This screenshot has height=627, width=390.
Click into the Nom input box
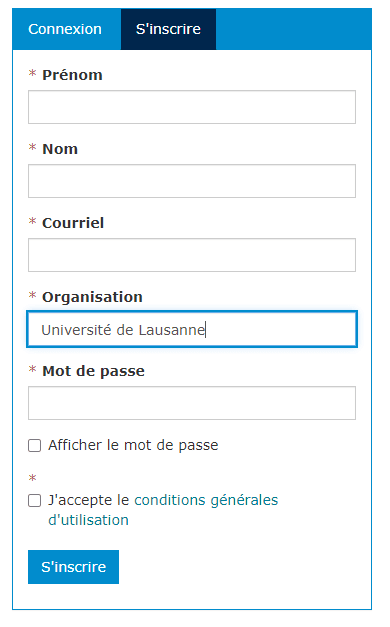192,181
